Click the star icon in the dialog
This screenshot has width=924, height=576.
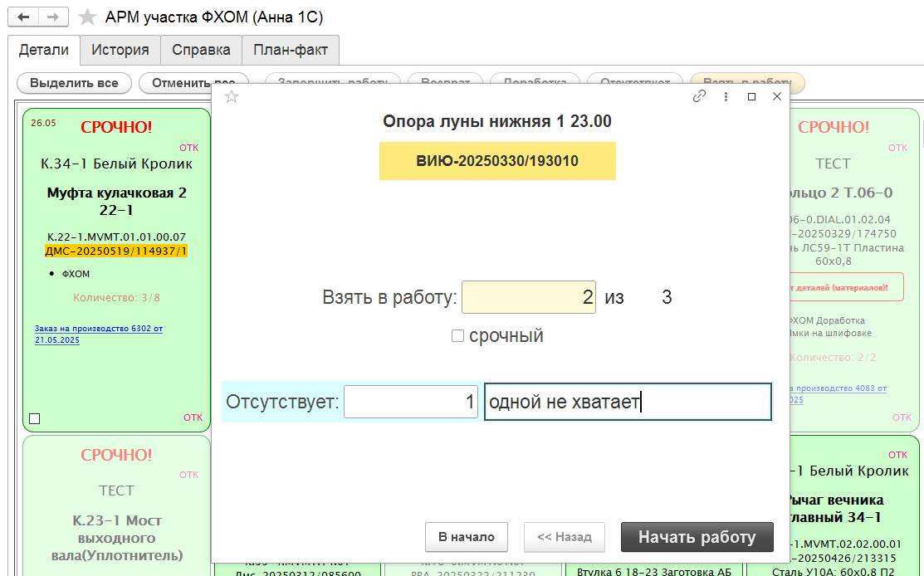(232, 97)
